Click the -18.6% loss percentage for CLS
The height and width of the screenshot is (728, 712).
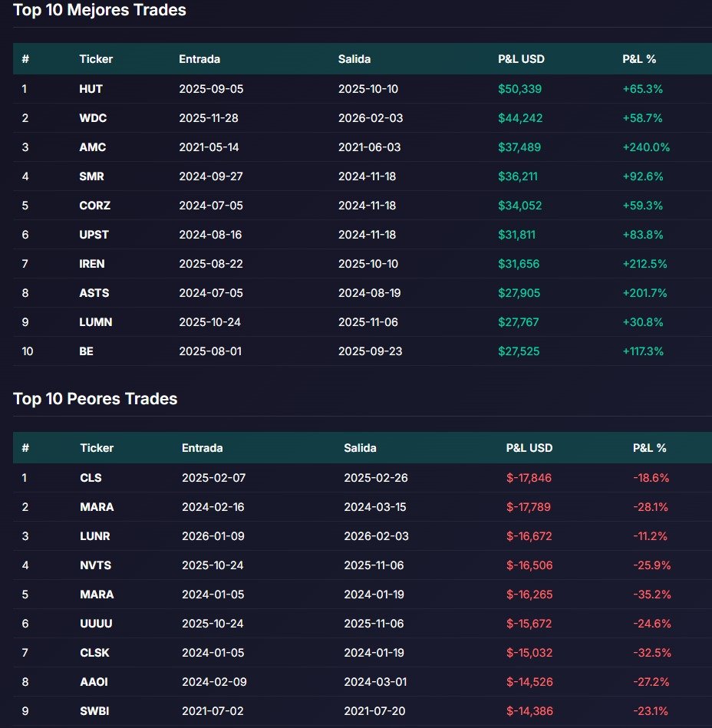point(651,478)
